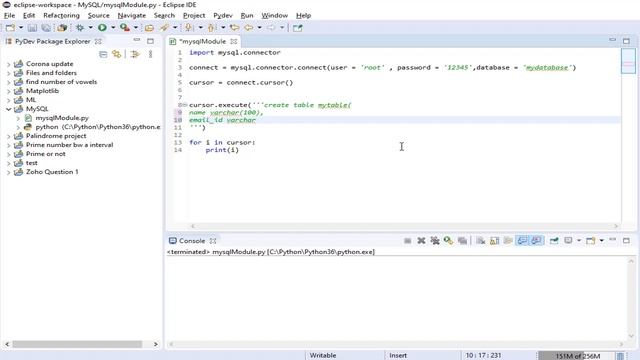Click the Open Perspective icon at toolbar end
This screenshot has height=360, width=640.
[298, 28]
